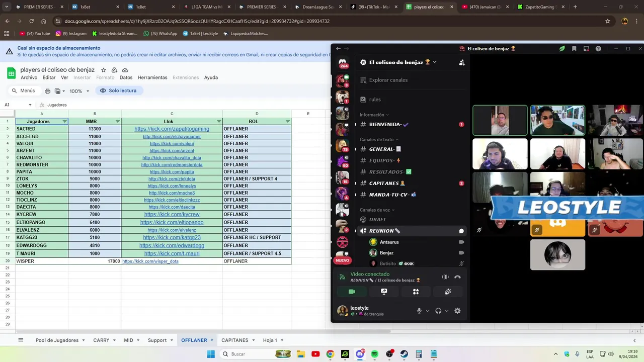Open the Archivo menu
This screenshot has height=362, width=644.
[x=29, y=77]
